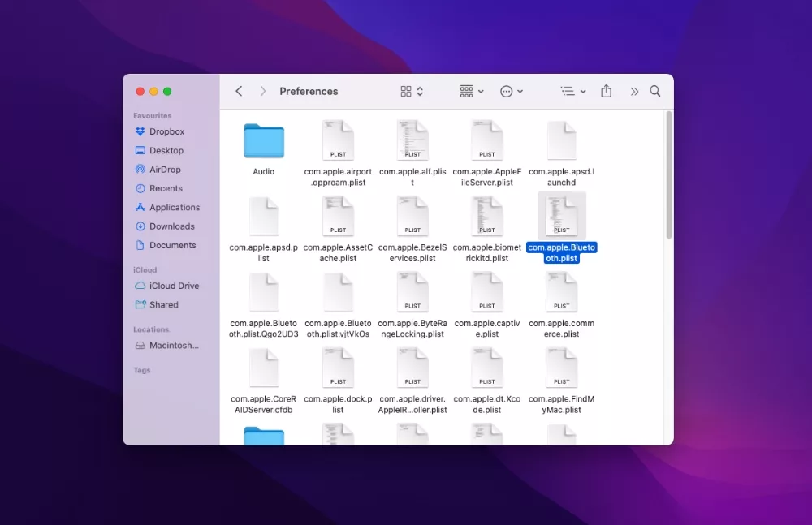The height and width of the screenshot is (525, 812).
Task: Open Dropbox in the sidebar
Action: pos(166,131)
